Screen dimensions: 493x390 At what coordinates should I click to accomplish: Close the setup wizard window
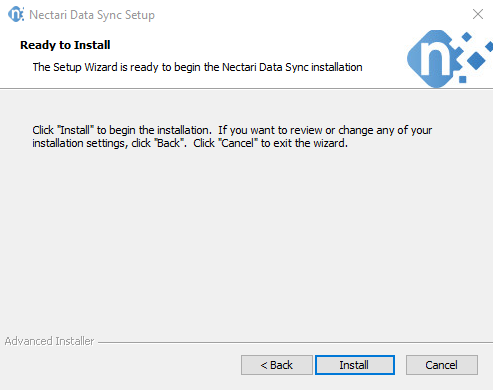(x=478, y=14)
